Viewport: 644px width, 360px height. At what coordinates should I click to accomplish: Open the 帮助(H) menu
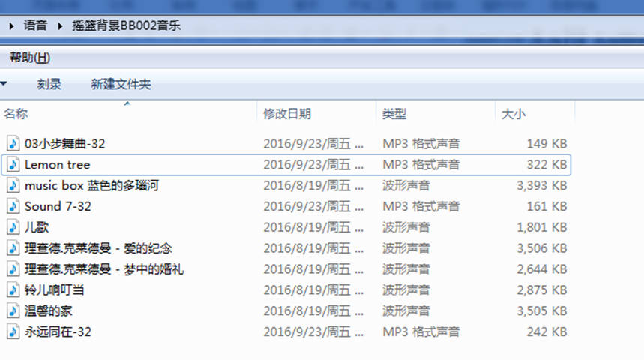30,58
